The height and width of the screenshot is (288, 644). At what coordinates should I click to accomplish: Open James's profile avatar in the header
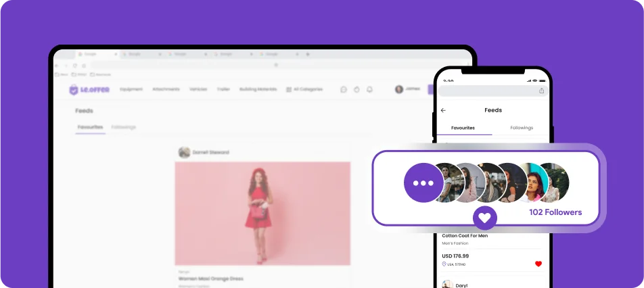399,89
